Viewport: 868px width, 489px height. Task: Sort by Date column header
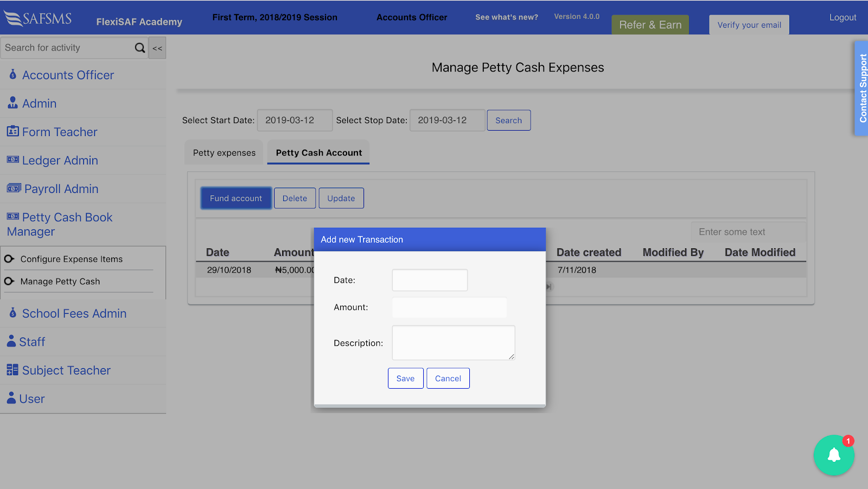[218, 252]
